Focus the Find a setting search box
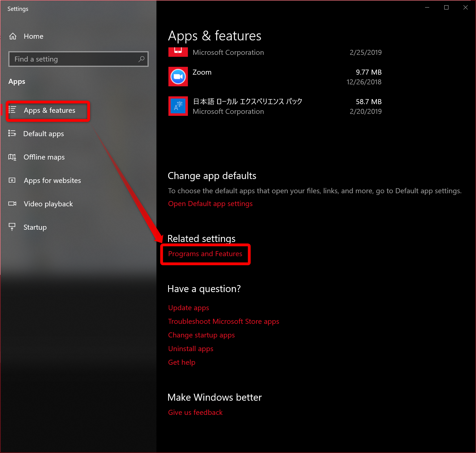This screenshot has width=476, height=453. click(x=78, y=59)
